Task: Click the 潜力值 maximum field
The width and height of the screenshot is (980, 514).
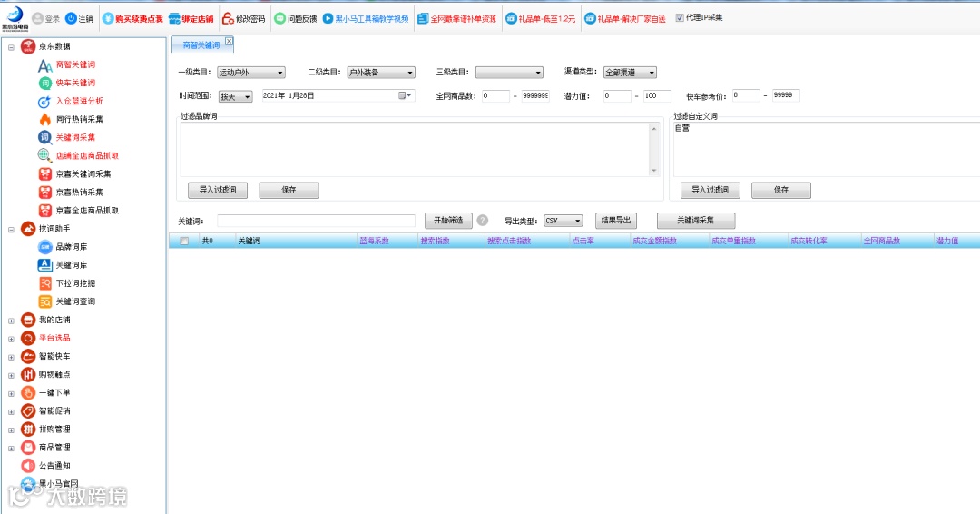Action: [657, 95]
